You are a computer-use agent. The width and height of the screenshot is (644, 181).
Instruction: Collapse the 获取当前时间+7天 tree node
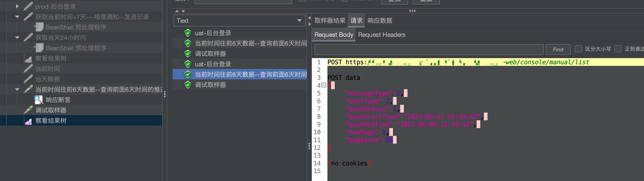point(17,17)
